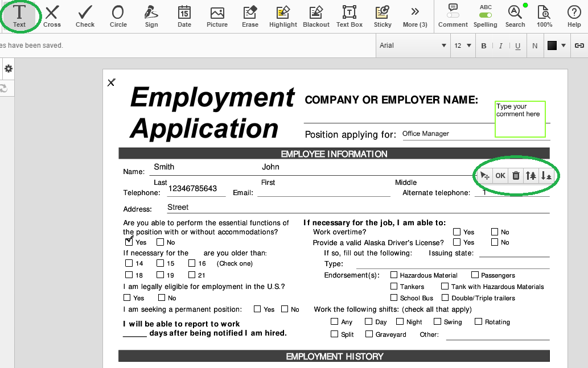The image size is (588, 368).
Task: Expand the More (3) tools menu
Action: point(415,16)
